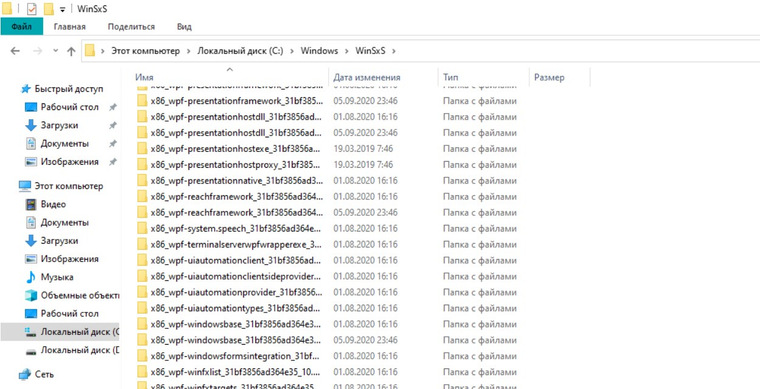This screenshot has width=760, height=389.
Task: Click folder icon of x86_wpf-winfxlist row
Action: tap(142, 372)
